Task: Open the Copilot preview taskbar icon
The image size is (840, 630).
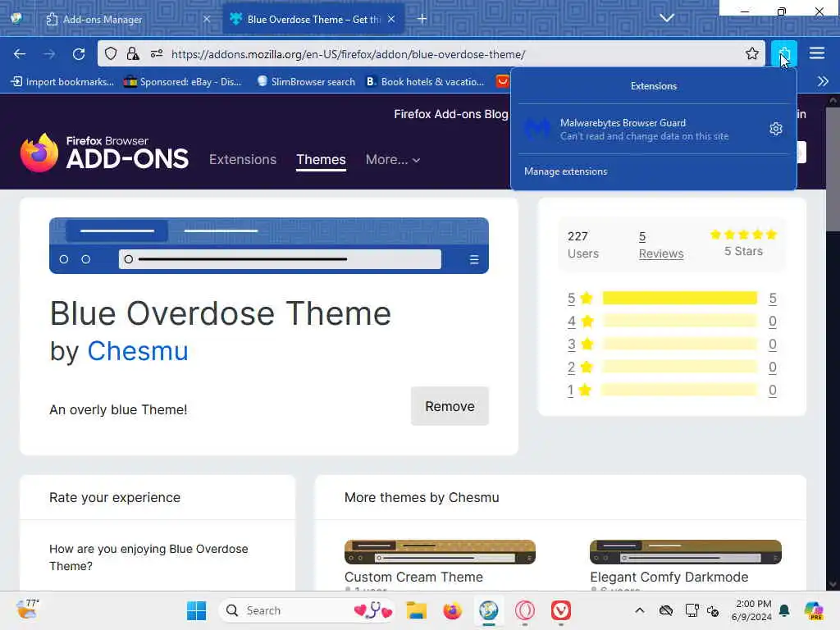Action: pyautogui.click(x=814, y=610)
